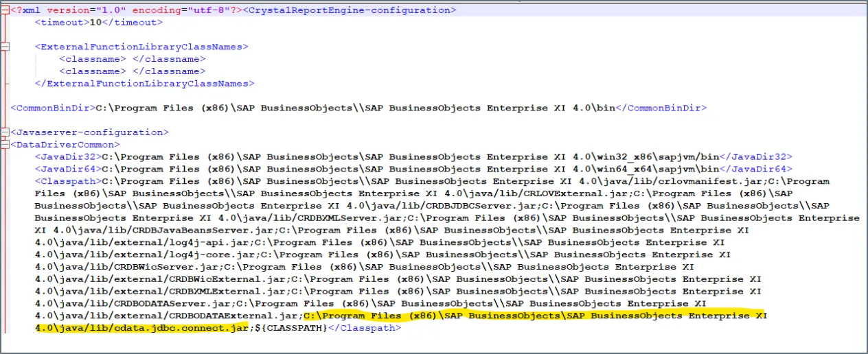Collapse the CrystalReportEngine-configuration root fold marker
This screenshot has height=354, width=868.
click(x=5, y=10)
